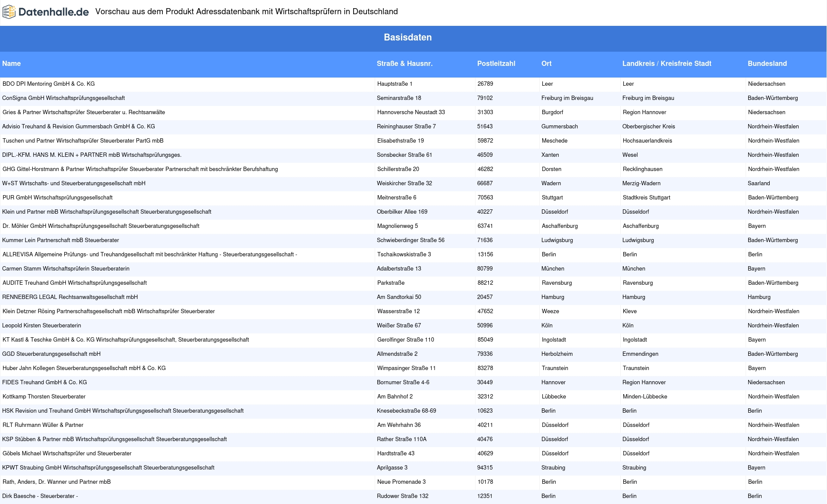Click the Datenhalle.de brand name text
Image resolution: width=827 pixels, height=504 pixels.
click(54, 12)
